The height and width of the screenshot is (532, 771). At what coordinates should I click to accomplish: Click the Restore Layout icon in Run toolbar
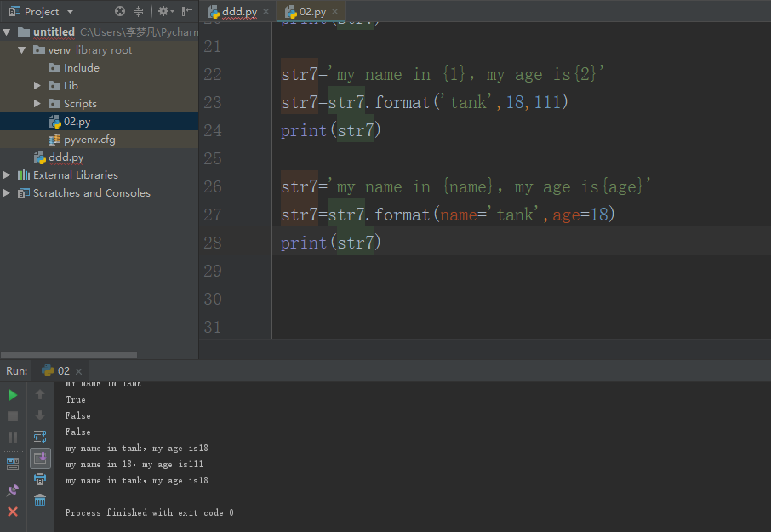click(13, 464)
